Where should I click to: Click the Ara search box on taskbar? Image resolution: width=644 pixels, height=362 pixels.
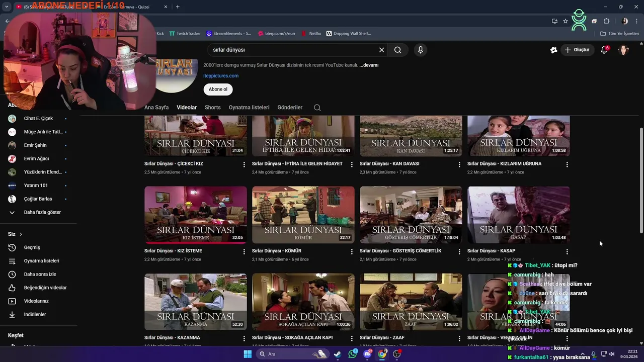coord(293,354)
